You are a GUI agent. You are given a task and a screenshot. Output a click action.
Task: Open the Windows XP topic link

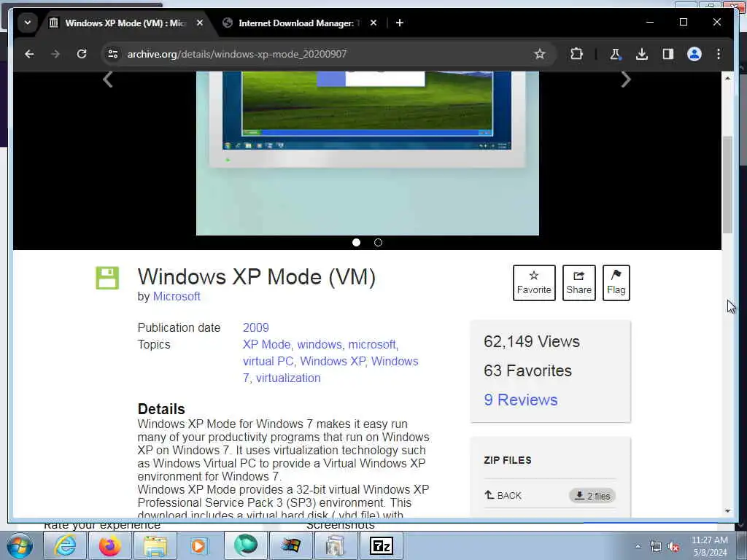(x=333, y=362)
